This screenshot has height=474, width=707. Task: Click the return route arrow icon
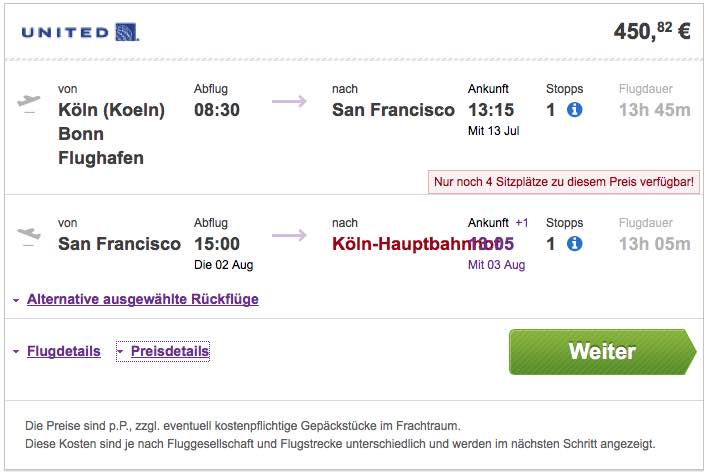point(289,236)
